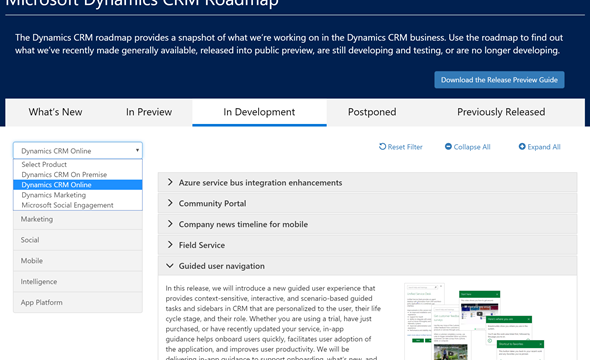Viewport: 590px width, 360px height.
Task: Click the Azure service bus integration enhancements title
Action: (260, 182)
